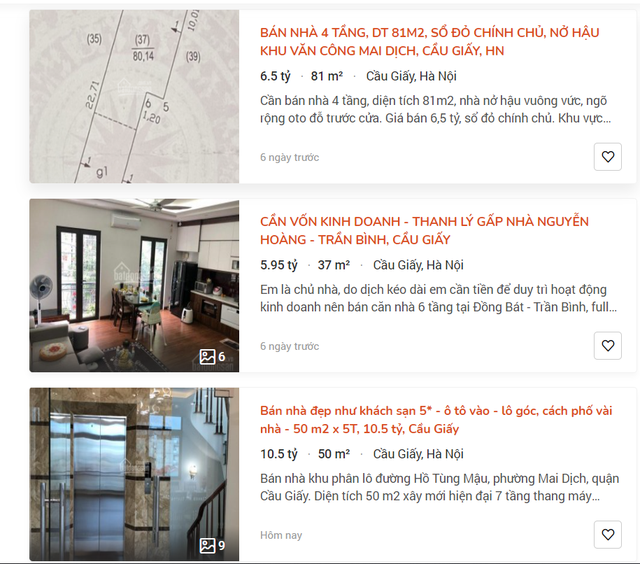Click description starting 'Em là chủ nhà'
The height and width of the screenshot is (564, 640).
click(438, 298)
